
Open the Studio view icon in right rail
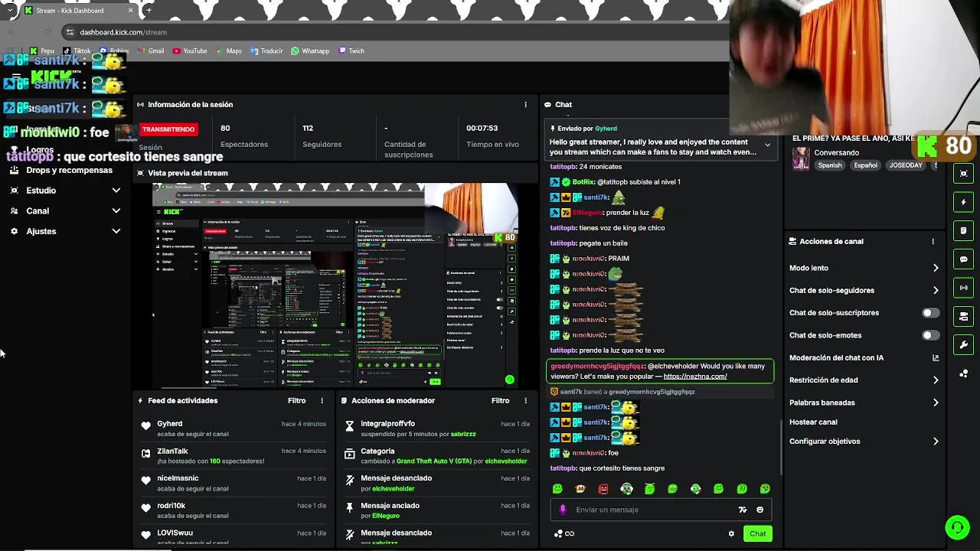(x=964, y=174)
